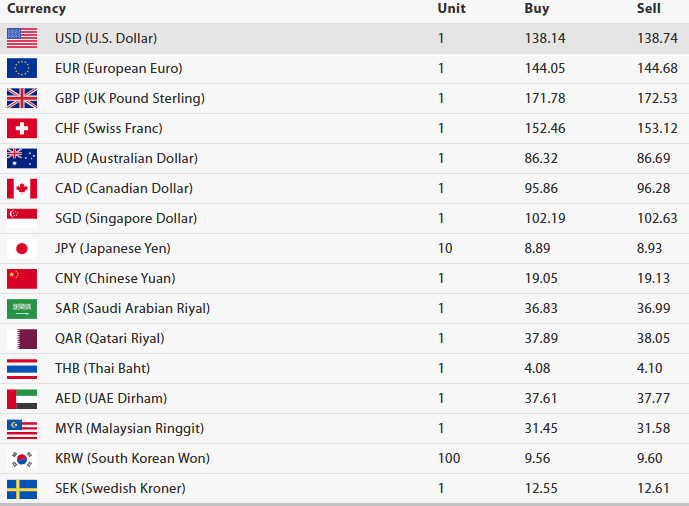
Task: Click the Sell column header
Action: (x=649, y=9)
